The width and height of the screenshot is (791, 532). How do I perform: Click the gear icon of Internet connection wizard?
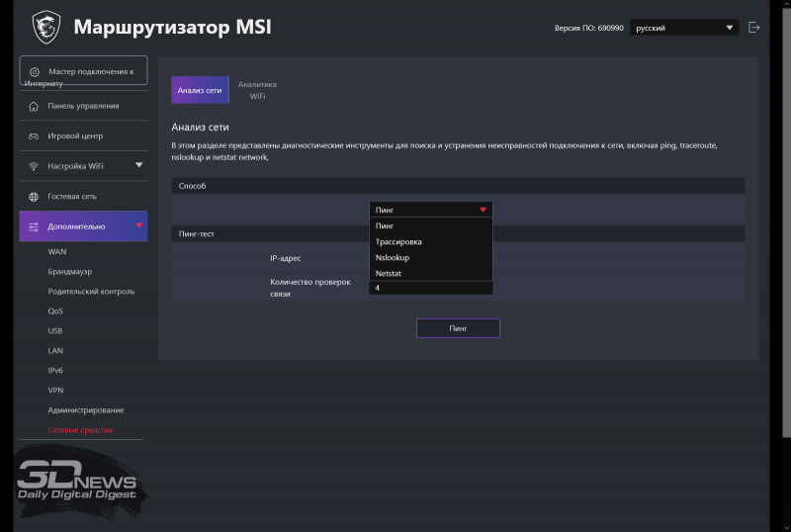[x=35, y=71]
